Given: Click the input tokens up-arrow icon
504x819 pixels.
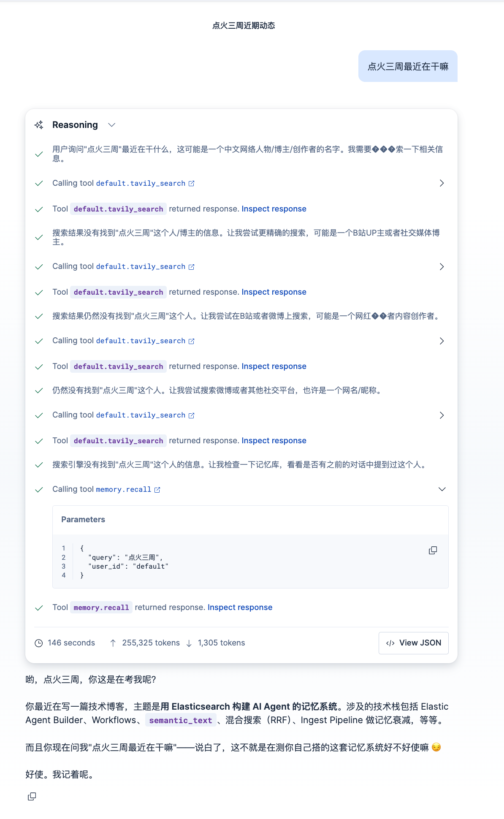Looking at the screenshot, I should (x=113, y=643).
